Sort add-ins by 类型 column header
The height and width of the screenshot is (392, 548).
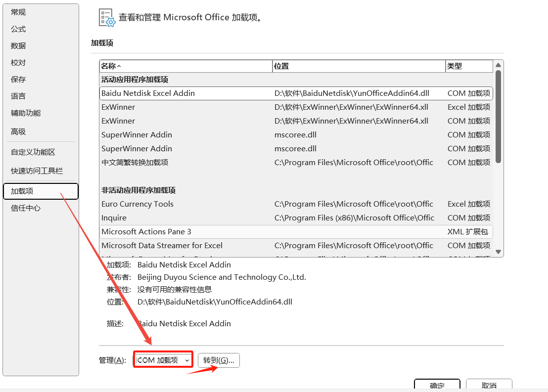pyautogui.click(x=469, y=66)
